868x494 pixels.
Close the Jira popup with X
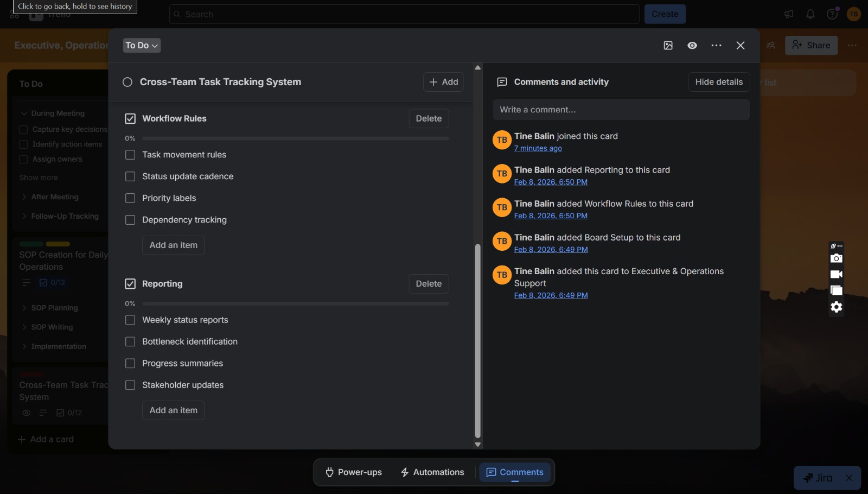(x=849, y=478)
